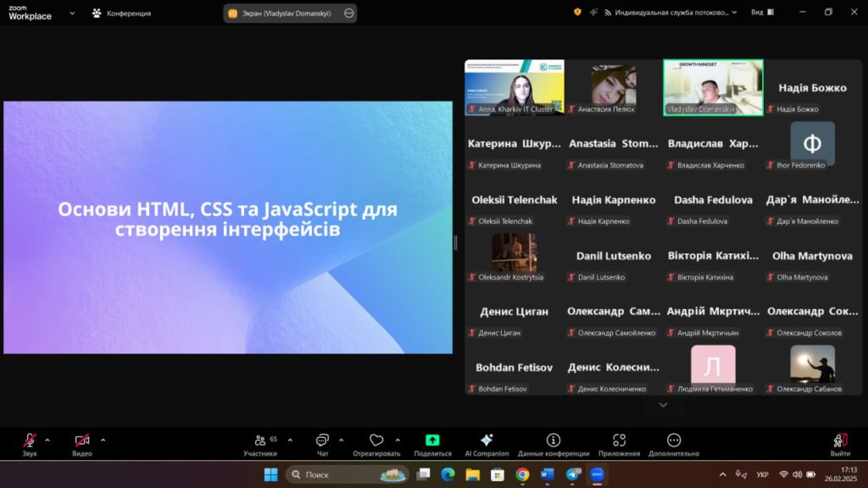Open File Explorer from the taskbar

point(472,474)
